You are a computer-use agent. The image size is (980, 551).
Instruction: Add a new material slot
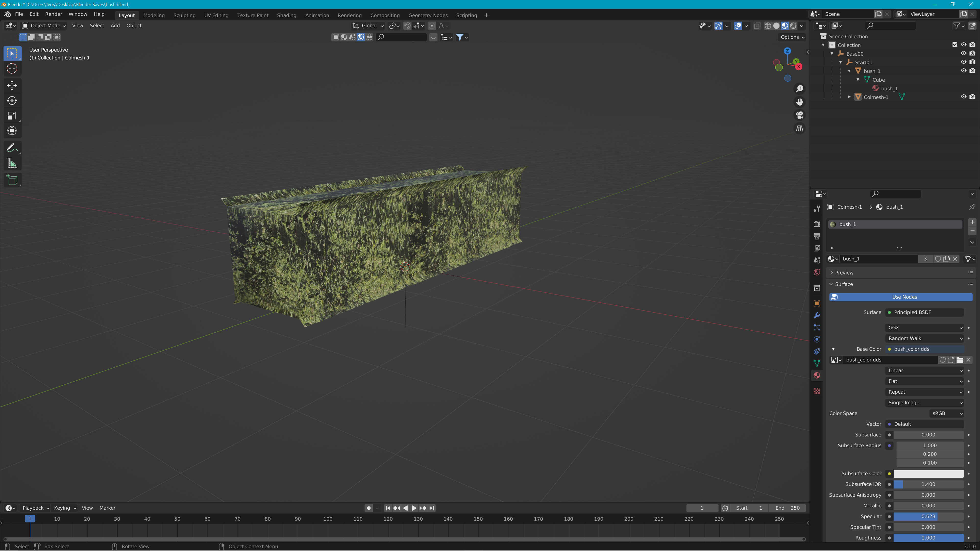972,222
